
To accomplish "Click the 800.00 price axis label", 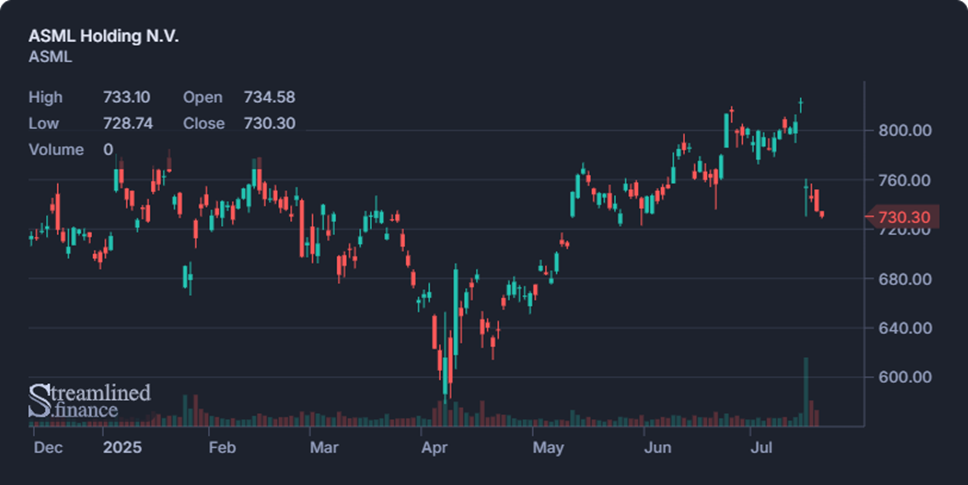I will pyautogui.click(x=905, y=130).
